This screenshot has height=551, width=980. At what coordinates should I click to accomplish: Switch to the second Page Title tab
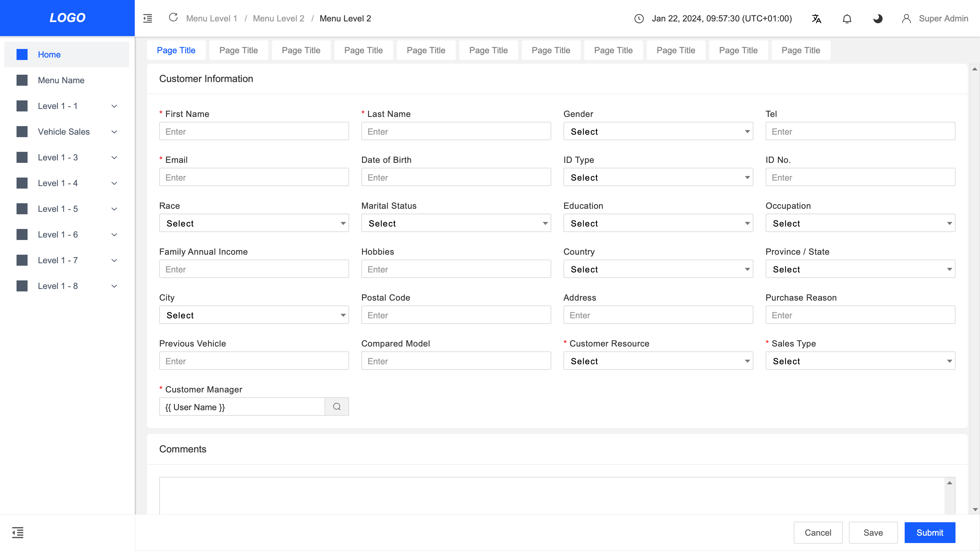point(239,50)
